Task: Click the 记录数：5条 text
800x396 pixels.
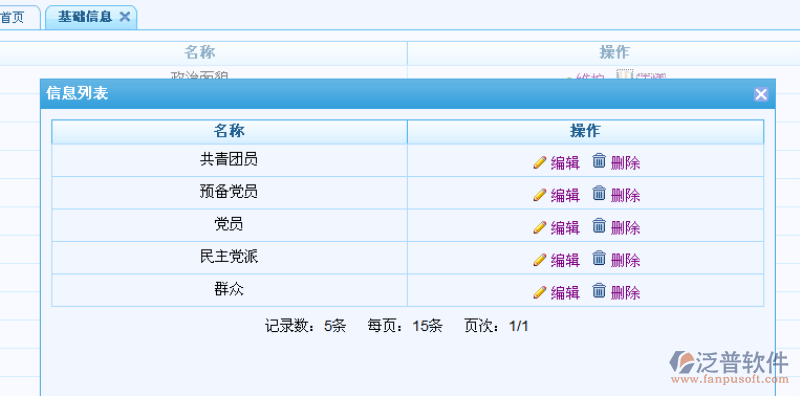Action: coord(306,326)
